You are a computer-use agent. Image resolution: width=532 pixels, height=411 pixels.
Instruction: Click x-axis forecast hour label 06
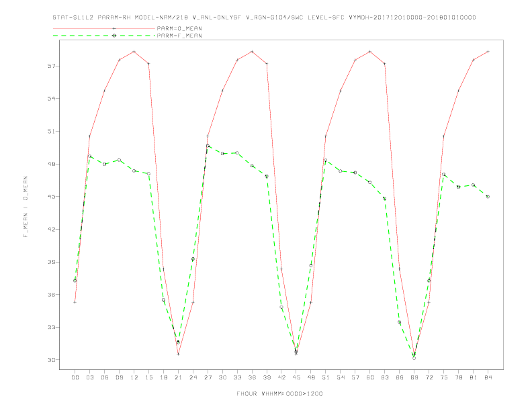[x=105, y=377]
